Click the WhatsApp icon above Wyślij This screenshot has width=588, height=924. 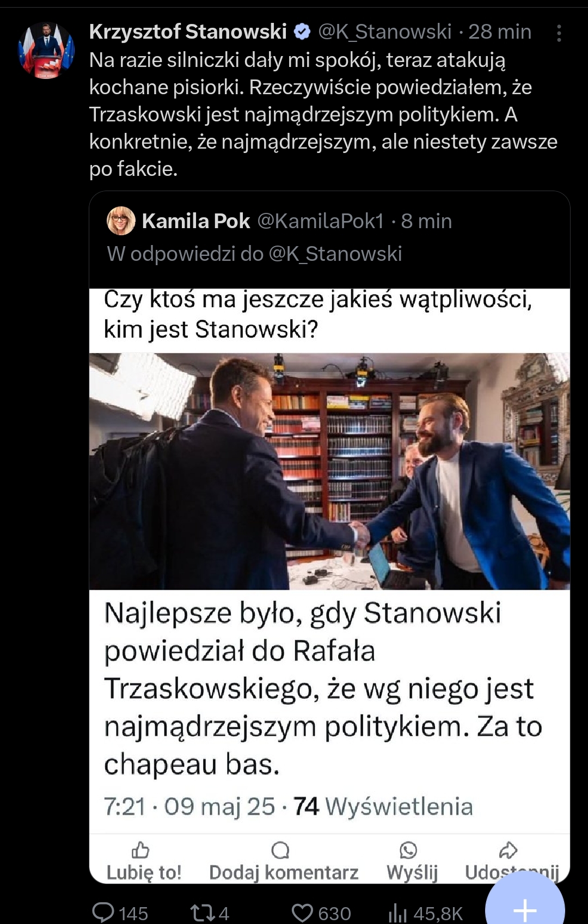click(408, 849)
